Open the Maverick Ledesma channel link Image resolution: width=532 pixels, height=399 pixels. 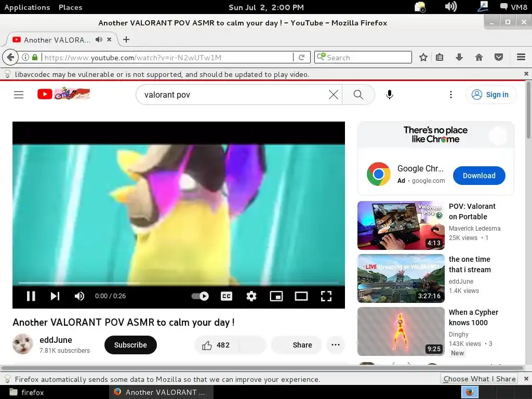(x=474, y=229)
